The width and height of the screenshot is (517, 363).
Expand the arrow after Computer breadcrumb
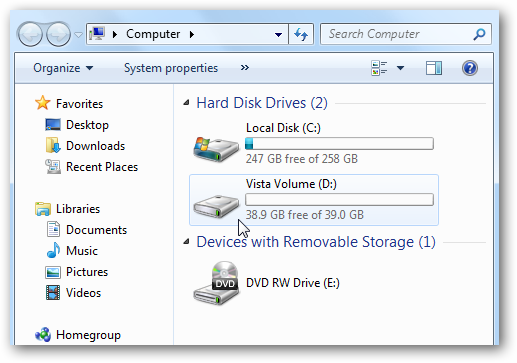(x=192, y=34)
